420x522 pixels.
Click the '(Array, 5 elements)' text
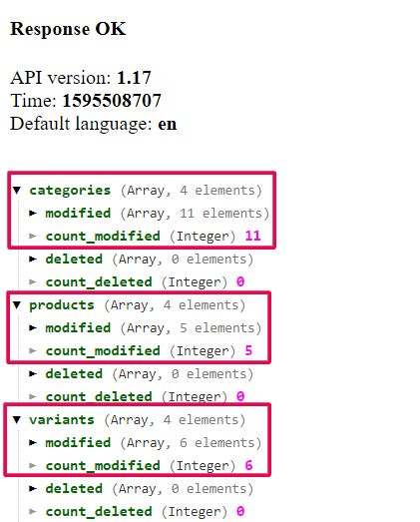tap(191, 328)
